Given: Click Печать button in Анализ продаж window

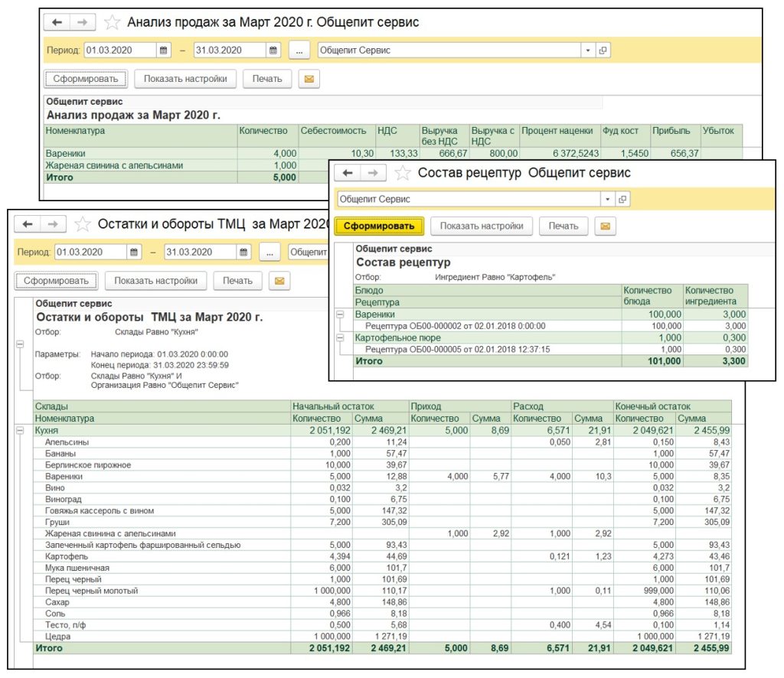Looking at the screenshot, I should click(267, 79).
